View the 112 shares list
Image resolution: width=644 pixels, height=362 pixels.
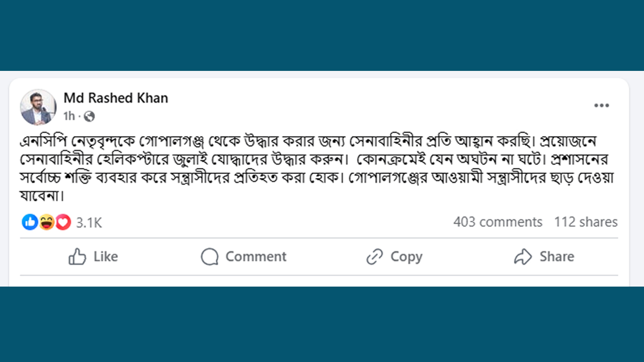586,222
